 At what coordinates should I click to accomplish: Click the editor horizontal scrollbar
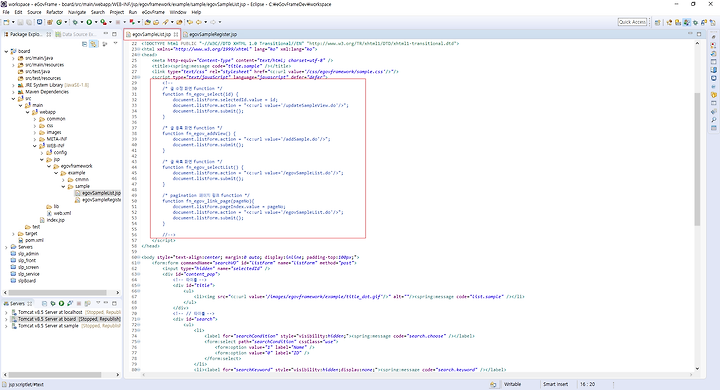coord(418,375)
